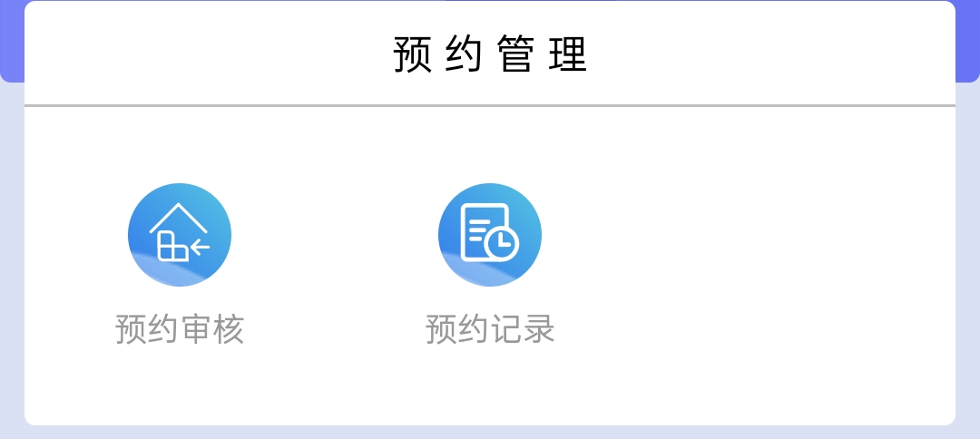This screenshot has width=980, height=439.
Task: Select the 审核 characters in the left label
Action: pyautogui.click(x=212, y=329)
